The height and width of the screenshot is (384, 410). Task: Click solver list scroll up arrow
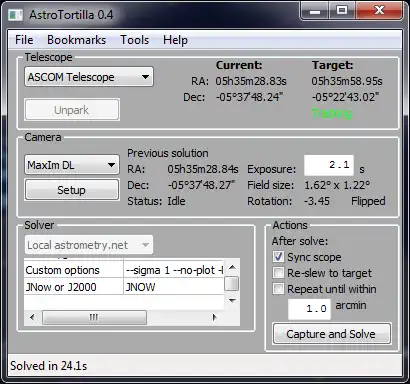click(x=232, y=267)
